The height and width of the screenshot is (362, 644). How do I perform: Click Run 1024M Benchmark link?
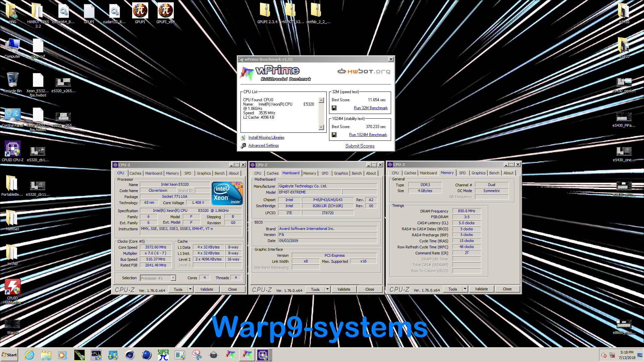(368, 135)
